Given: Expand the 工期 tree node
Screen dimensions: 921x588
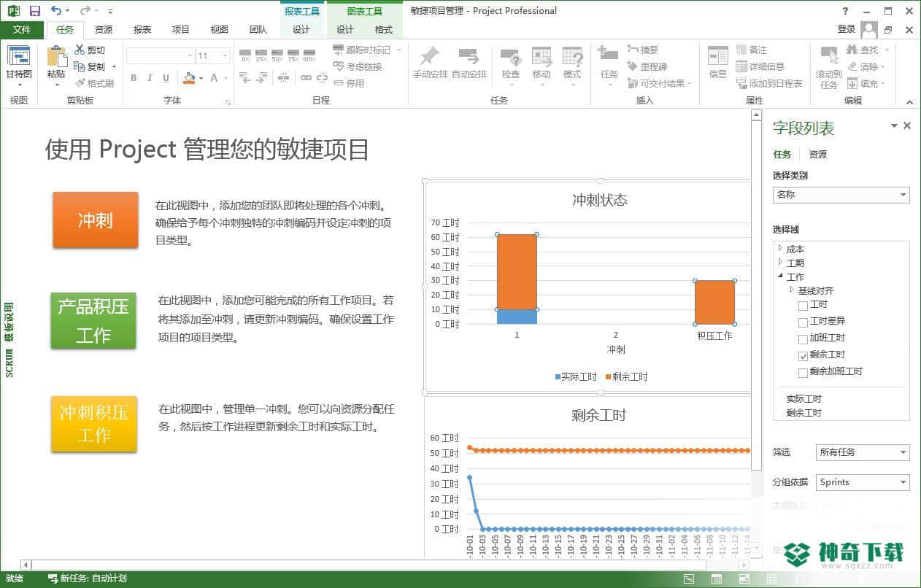Looking at the screenshot, I should [780, 263].
